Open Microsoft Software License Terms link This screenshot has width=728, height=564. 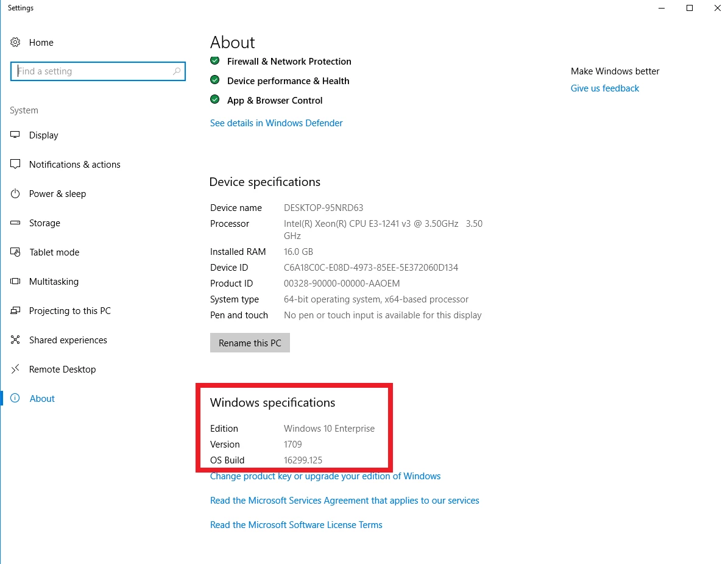click(296, 524)
